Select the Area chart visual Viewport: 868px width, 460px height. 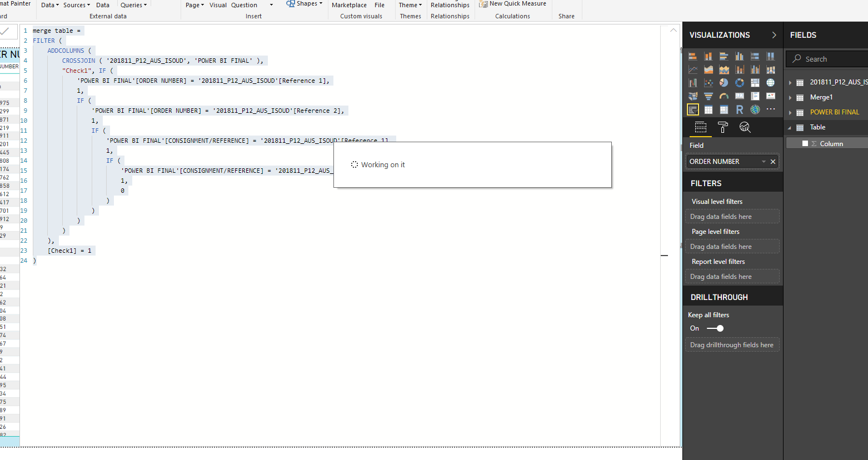[x=709, y=69]
